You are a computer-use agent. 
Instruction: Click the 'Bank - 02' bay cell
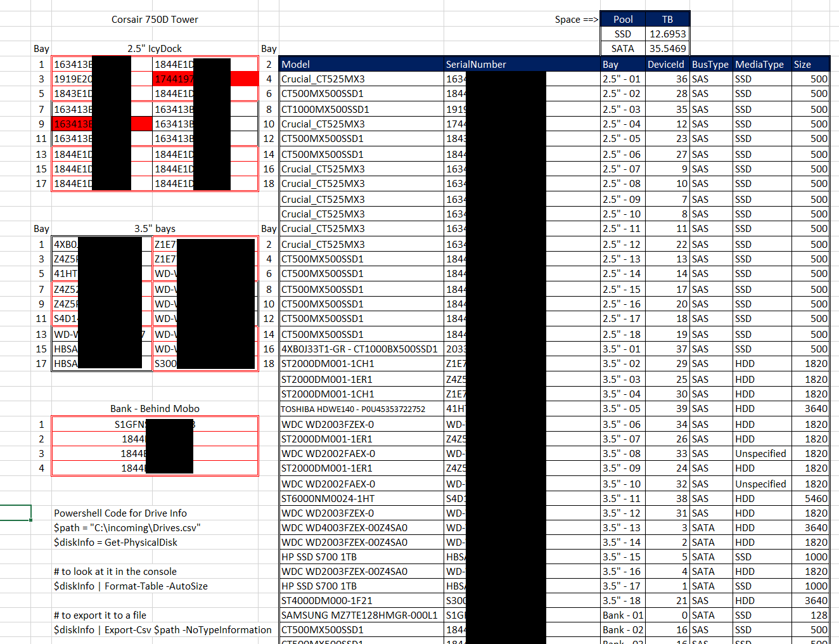(623, 630)
